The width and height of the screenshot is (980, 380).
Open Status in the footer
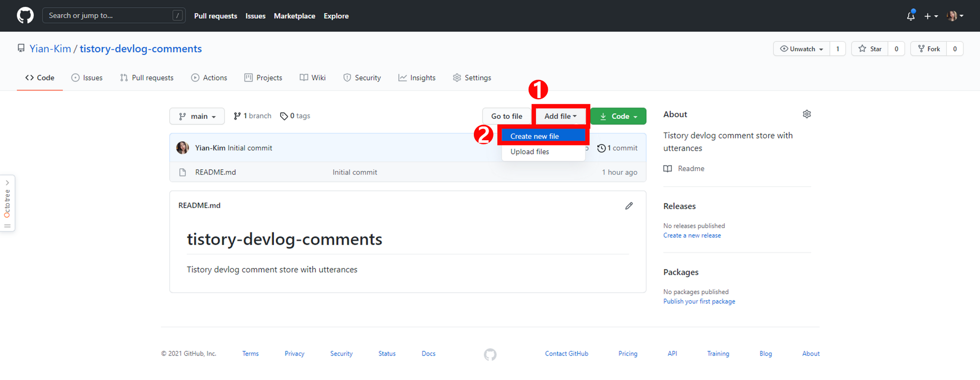coord(387,354)
